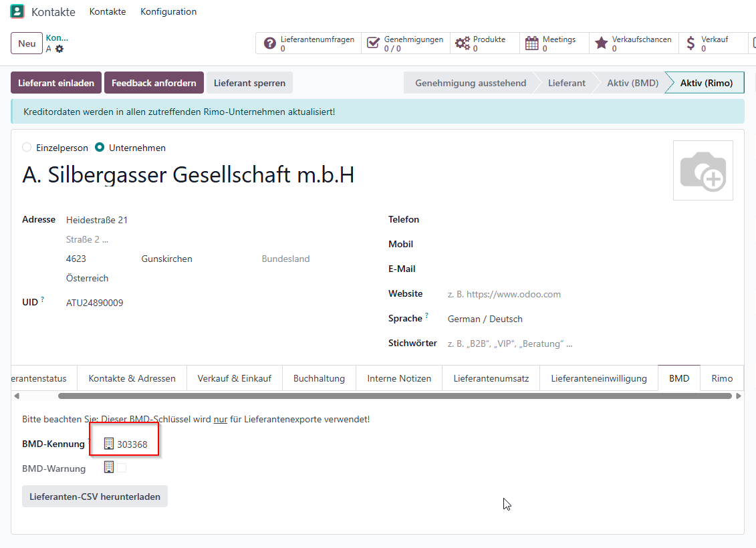Select the Aktiv (Rimo) status stage
The width and height of the screenshot is (756, 548).
point(707,83)
